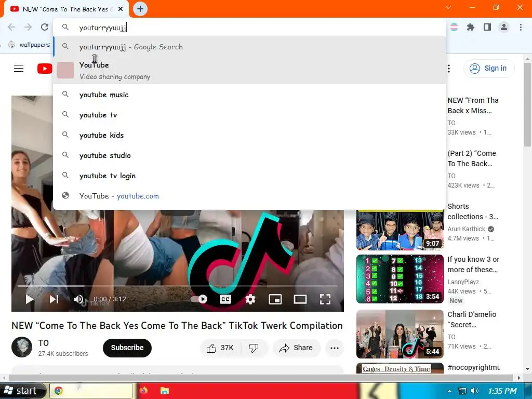The width and height of the screenshot is (532, 399).
Task: Open video settings gear
Action: point(250,299)
